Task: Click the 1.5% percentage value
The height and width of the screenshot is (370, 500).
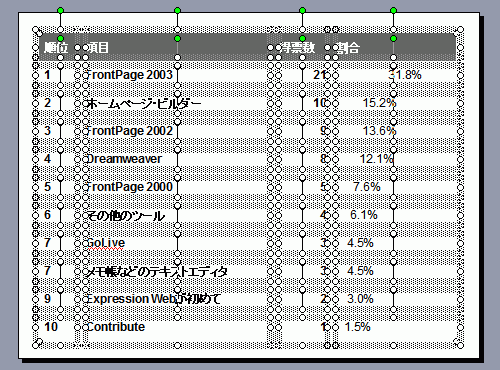Action: 358,327
